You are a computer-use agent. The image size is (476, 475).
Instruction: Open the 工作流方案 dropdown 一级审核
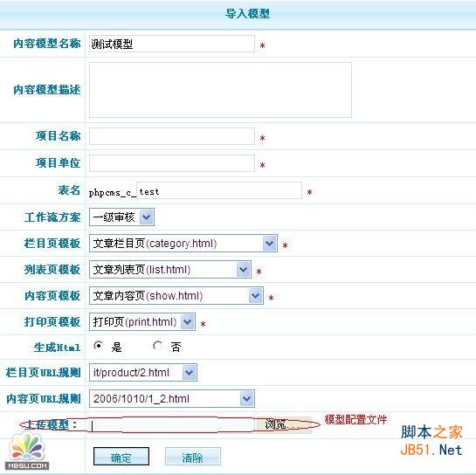121,217
